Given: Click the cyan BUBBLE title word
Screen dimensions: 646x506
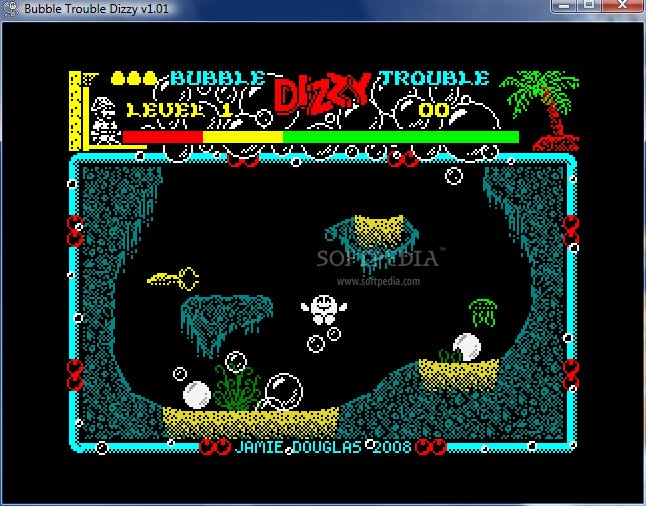Looking at the screenshot, I should click(x=218, y=78).
